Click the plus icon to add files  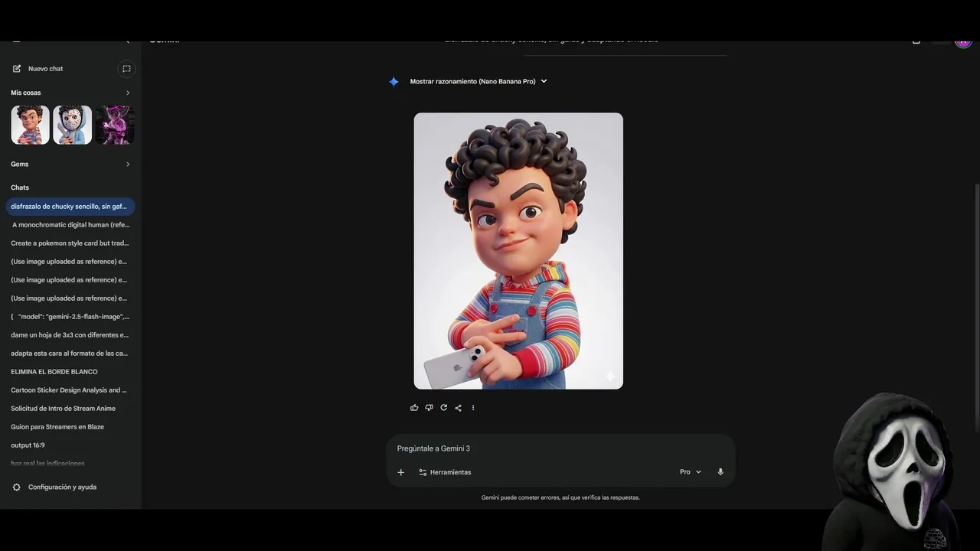[x=400, y=472]
